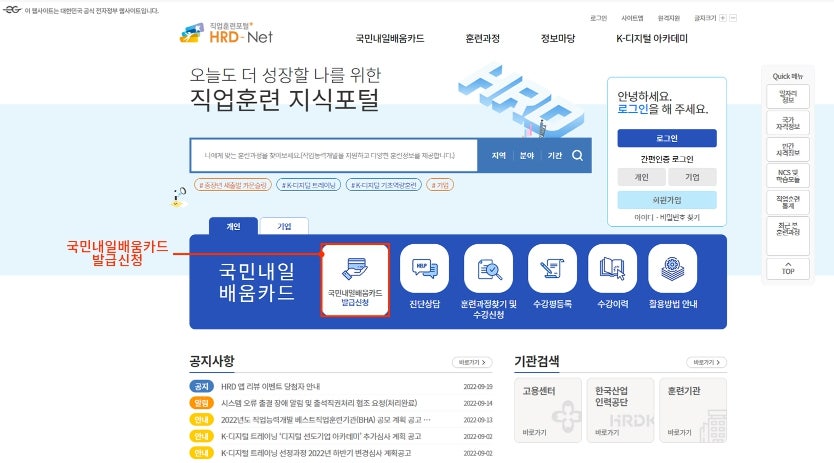This screenshot has width=834, height=463.
Task: Open notice HRD 앱 리뷰 이벤트 당첨자 안내
Action: [x=271, y=386]
